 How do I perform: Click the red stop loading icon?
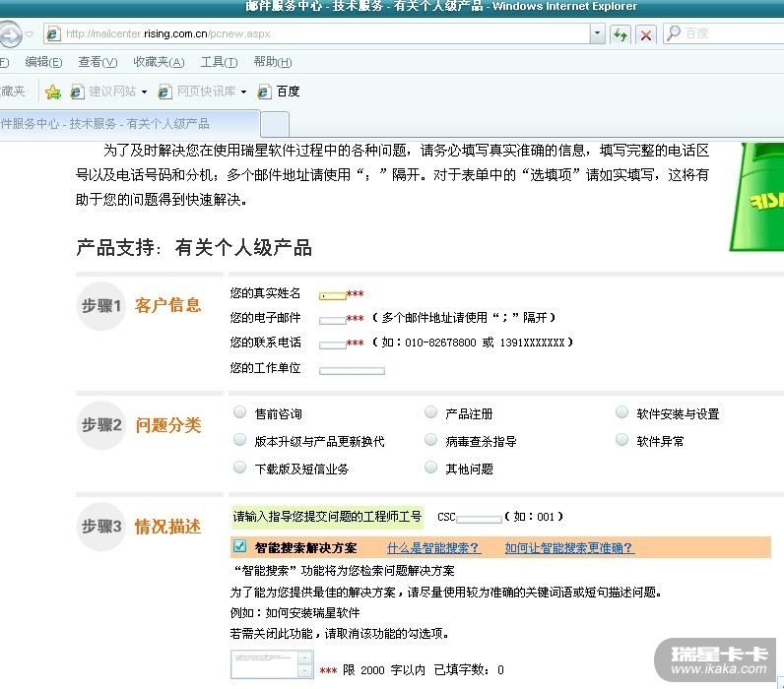(646, 34)
